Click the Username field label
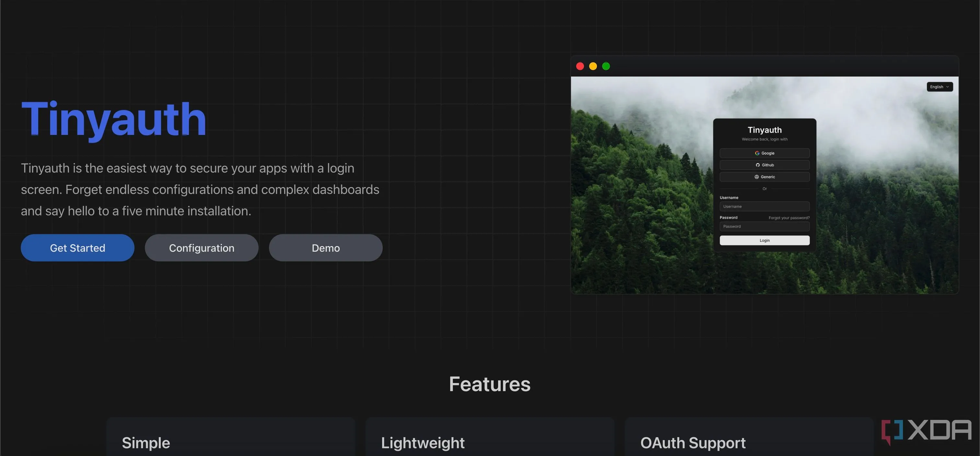The image size is (980, 456). tap(729, 198)
